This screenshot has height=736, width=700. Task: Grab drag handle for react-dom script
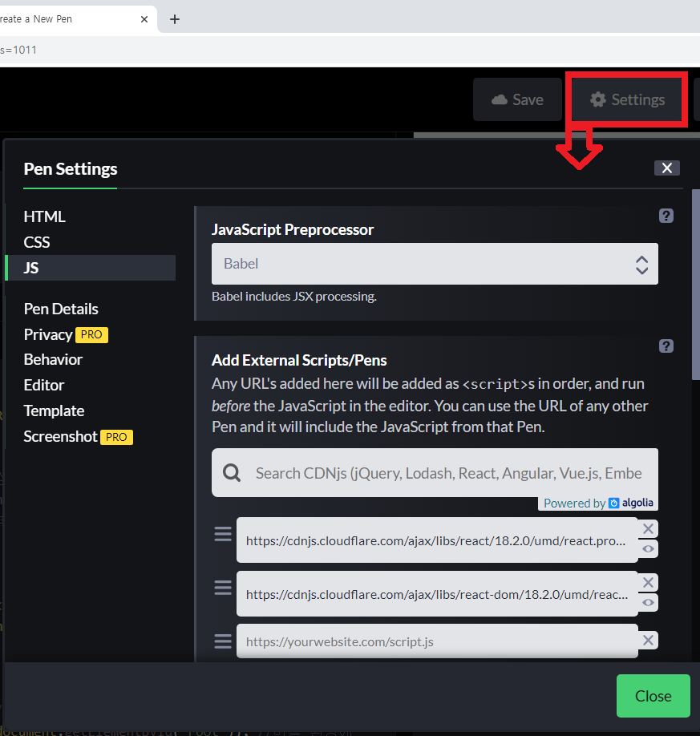coord(223,587)
